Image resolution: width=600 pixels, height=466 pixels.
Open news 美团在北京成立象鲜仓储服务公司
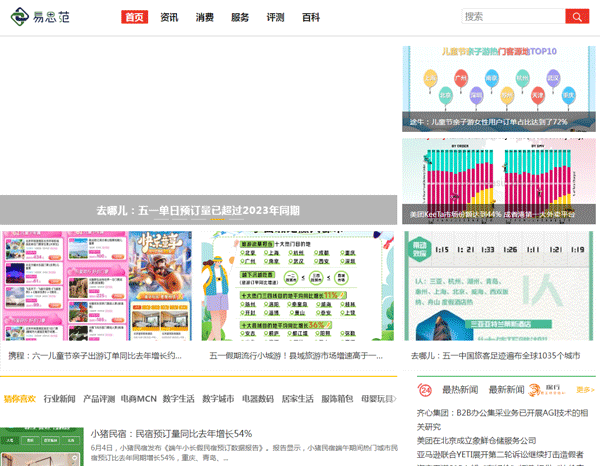pos(476,441)
